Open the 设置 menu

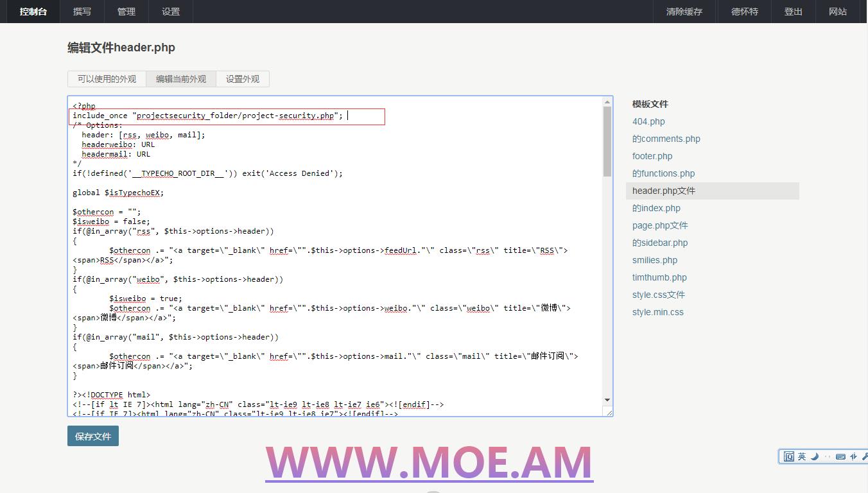click(171, 12)
